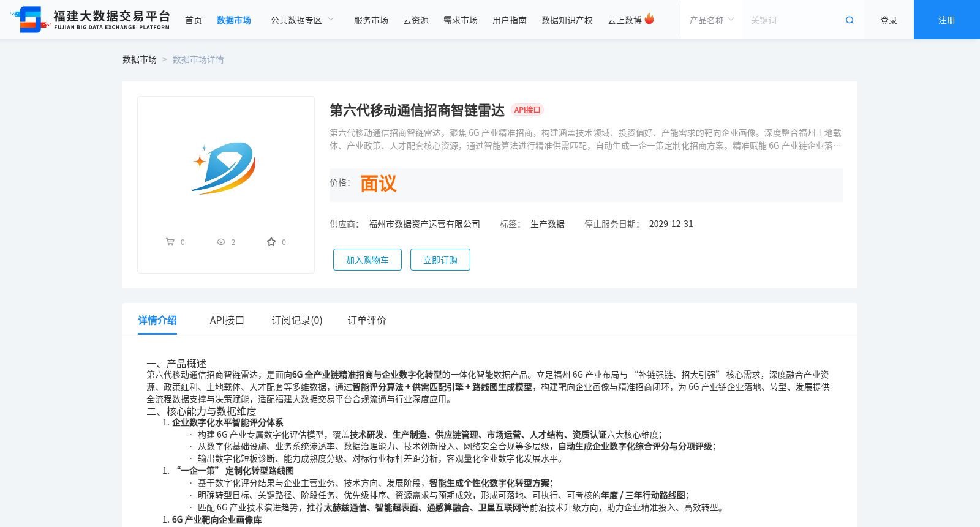This screenshot has height=527, width=980.
Task: Switch to the 订单评价 tab
Action: tap(367, 320)
